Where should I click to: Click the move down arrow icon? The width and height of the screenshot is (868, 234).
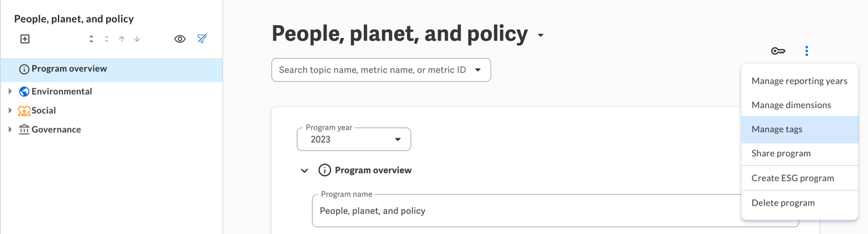(x=137, y=39)
